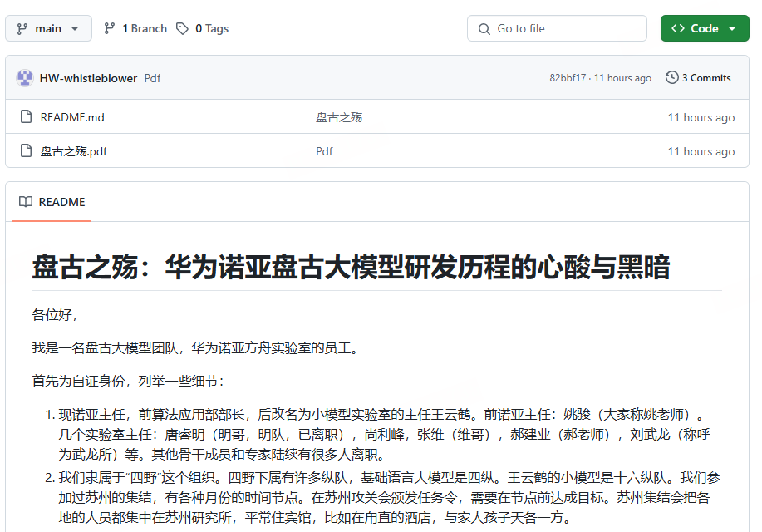Click the history clock icon
762x532 pixels.
[671, 78]
